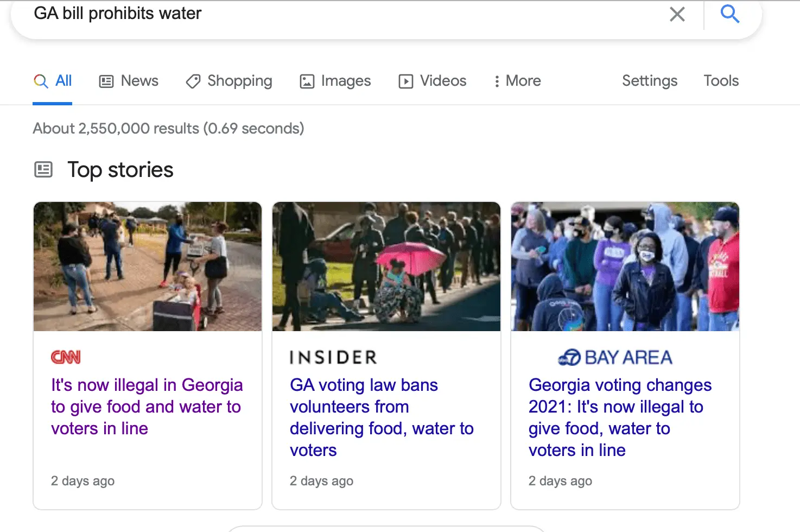Click the Top stories newspaper icon
800x532 pixels.
tap(43, 170)
